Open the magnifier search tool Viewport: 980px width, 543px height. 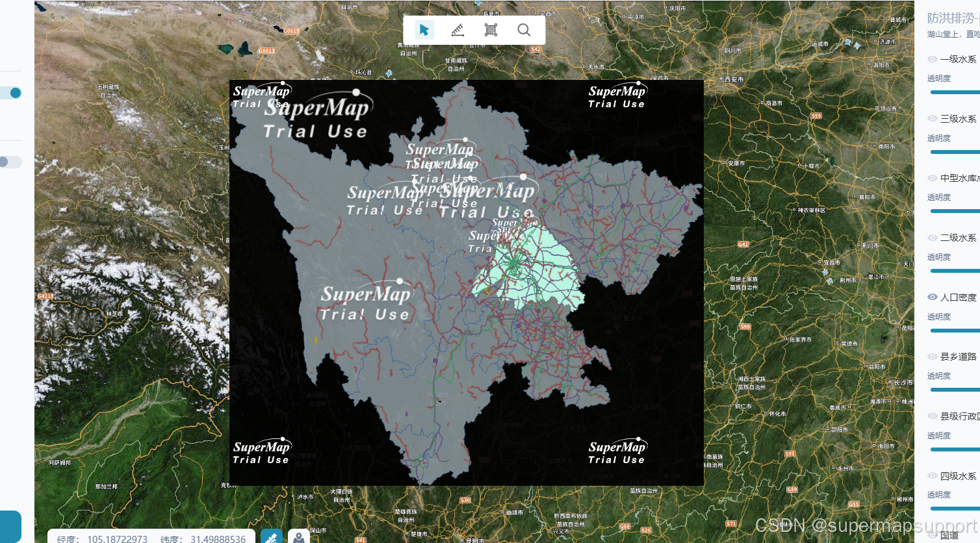tap(524, 30)
